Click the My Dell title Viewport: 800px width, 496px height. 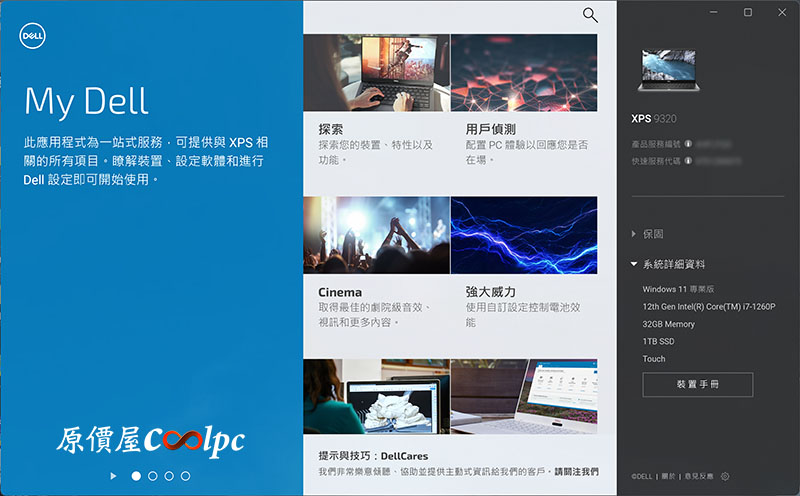click(x=86, y=102)
